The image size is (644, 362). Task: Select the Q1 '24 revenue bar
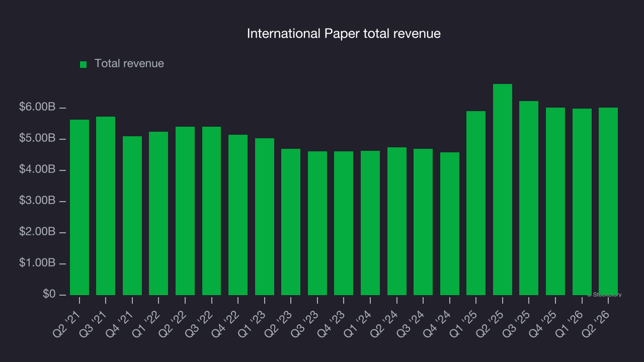(370, 223)
